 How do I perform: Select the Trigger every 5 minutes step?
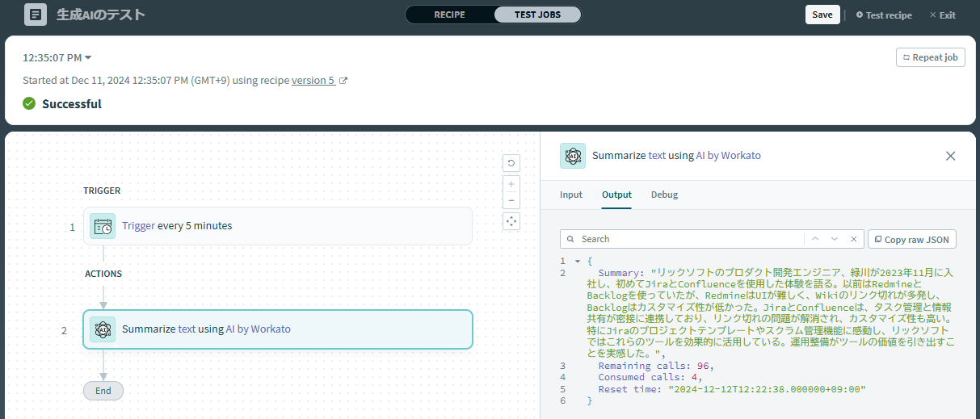tap(277, 226)
